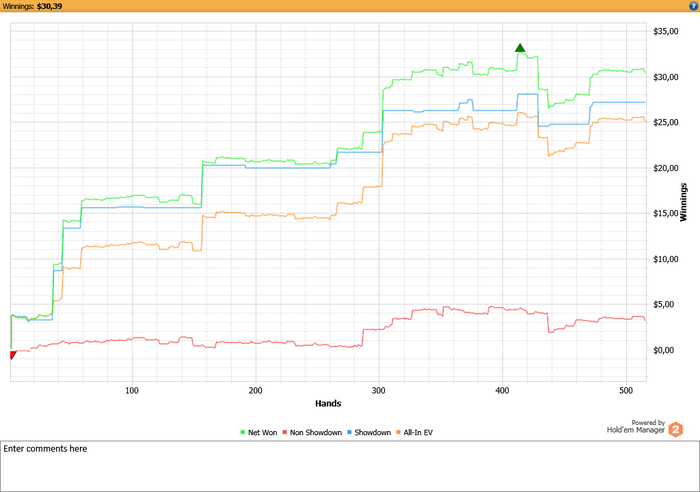The width and height of the screenshot is (700, 492).
Task: Click the red low-point triangle marker
Action: click(x=13, y=355)
